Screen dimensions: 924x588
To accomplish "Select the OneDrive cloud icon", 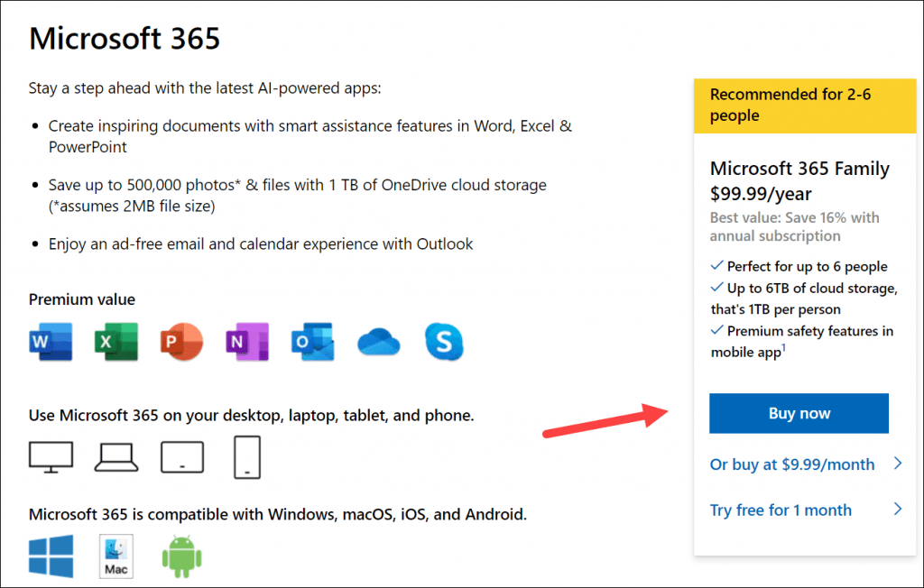I will [x=379, y=343].
